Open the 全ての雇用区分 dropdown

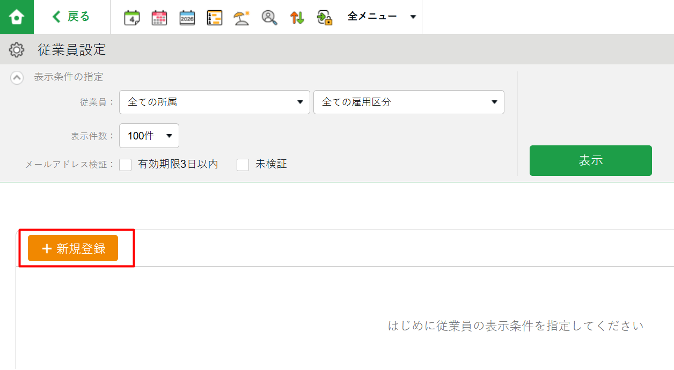[x=409, y=102]
